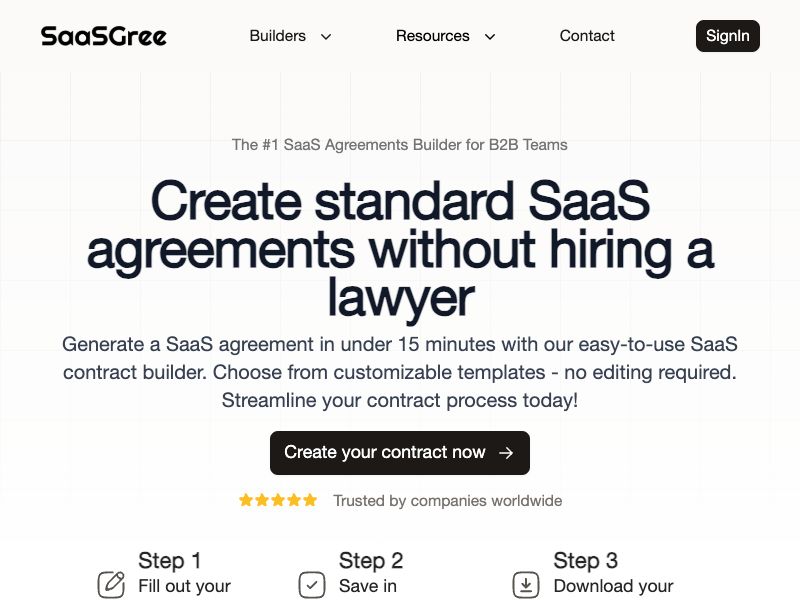Click the SignIn button
Screen dimensions: 800x600
727,36
